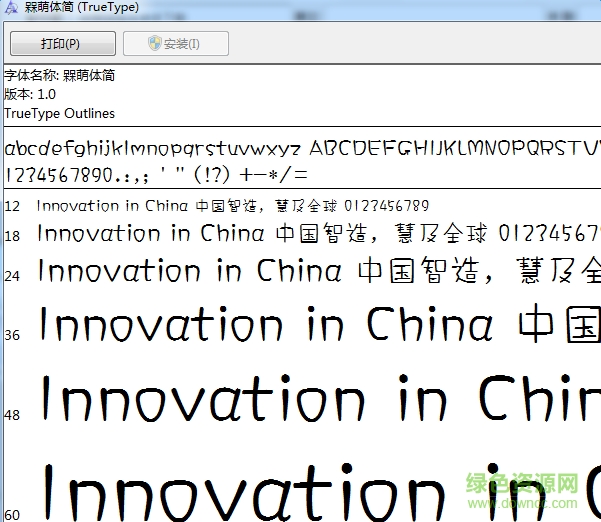Click the font viewer title bar icon
The image size is (601, 522).
point(11,8)
